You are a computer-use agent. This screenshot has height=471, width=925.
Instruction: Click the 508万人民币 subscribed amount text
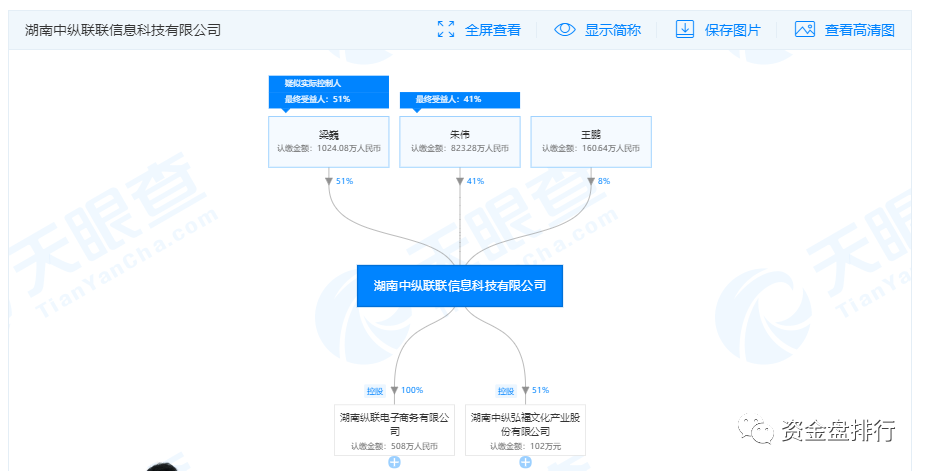pyautogui.click(x=414, y=446)
